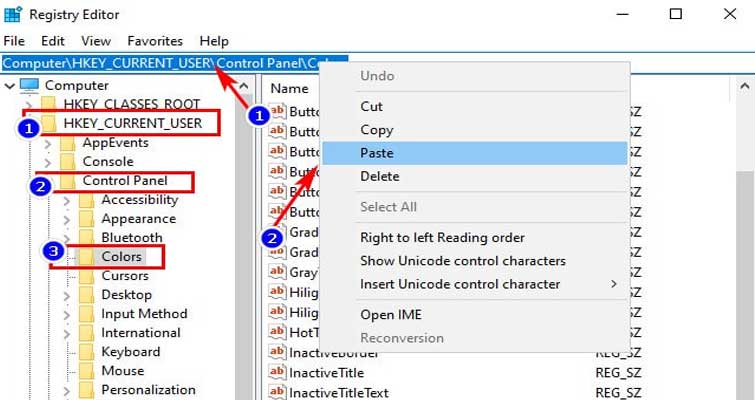This screenshot has height=400, width=755.
Task: Select the Cursors key
Action: point(125,276)
